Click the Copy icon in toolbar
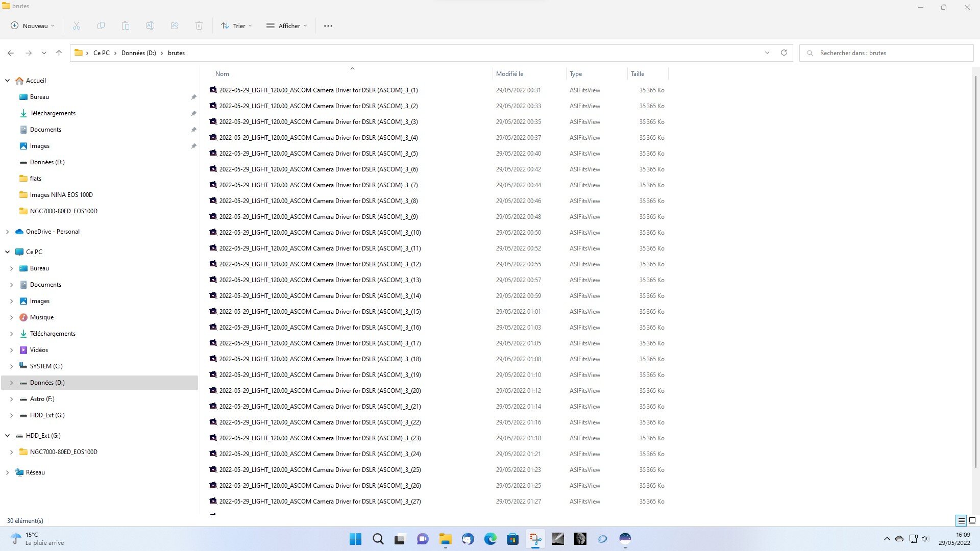980x551 pixels. 101,26
